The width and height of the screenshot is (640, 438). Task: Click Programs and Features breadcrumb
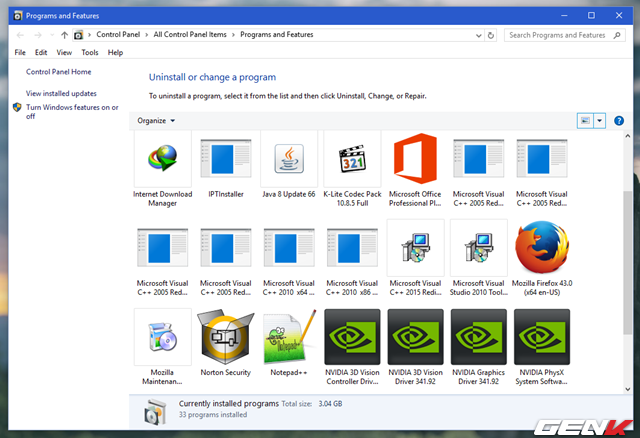277,35
